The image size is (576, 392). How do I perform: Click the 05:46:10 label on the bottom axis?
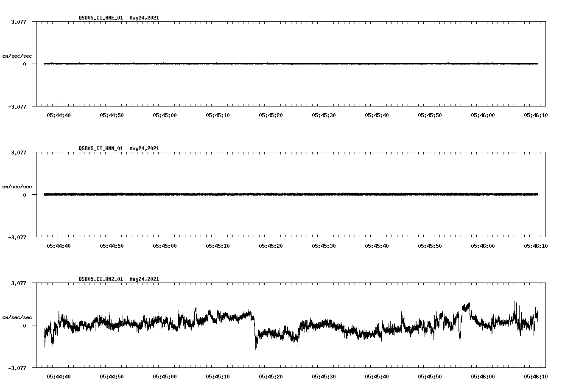[x=536, y=376]
